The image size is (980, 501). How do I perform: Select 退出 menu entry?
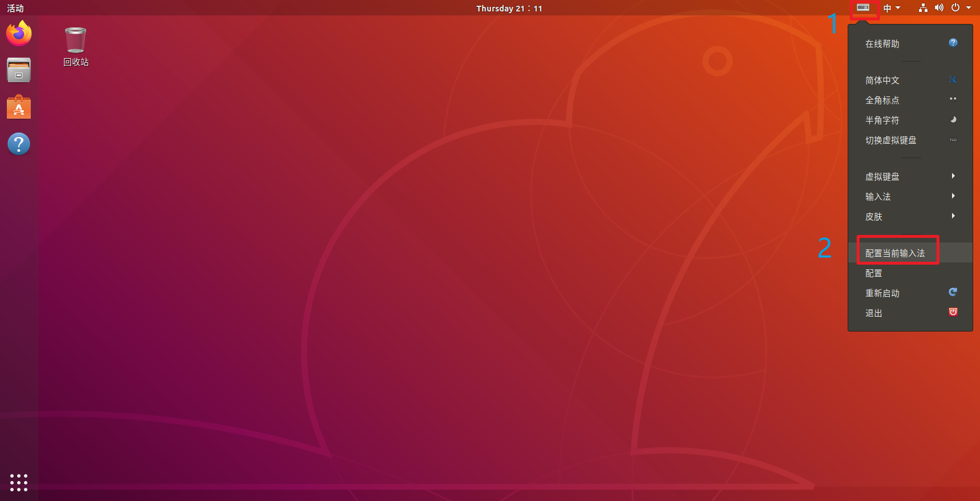910,313
